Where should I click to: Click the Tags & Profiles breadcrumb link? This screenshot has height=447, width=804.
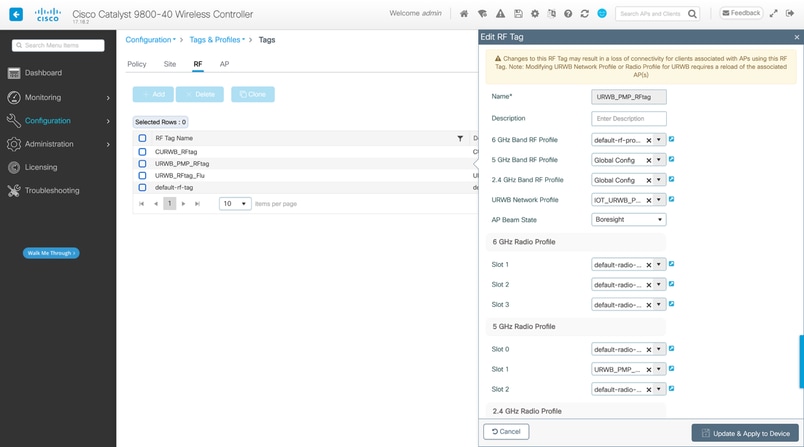[215, 39]
